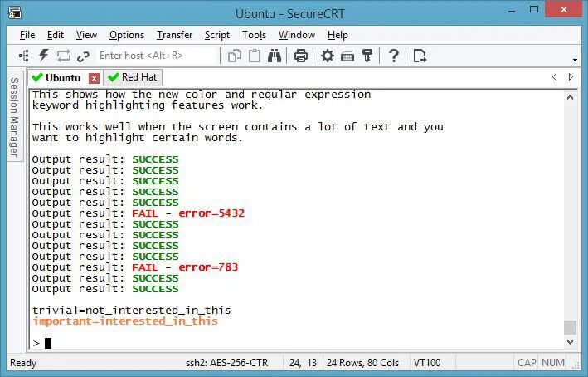Click the first SUCCESS output result

point(155,159)
